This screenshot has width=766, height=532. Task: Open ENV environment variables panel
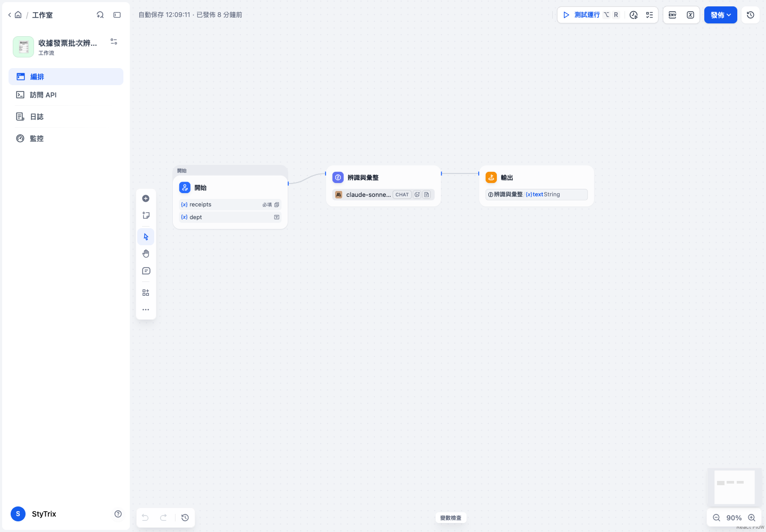click(672, 15)
